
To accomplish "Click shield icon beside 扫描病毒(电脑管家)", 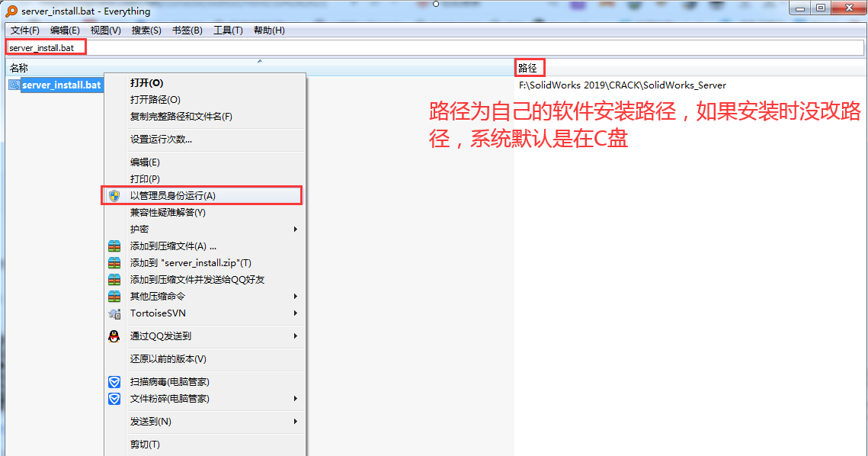I will tap(114, 382).
